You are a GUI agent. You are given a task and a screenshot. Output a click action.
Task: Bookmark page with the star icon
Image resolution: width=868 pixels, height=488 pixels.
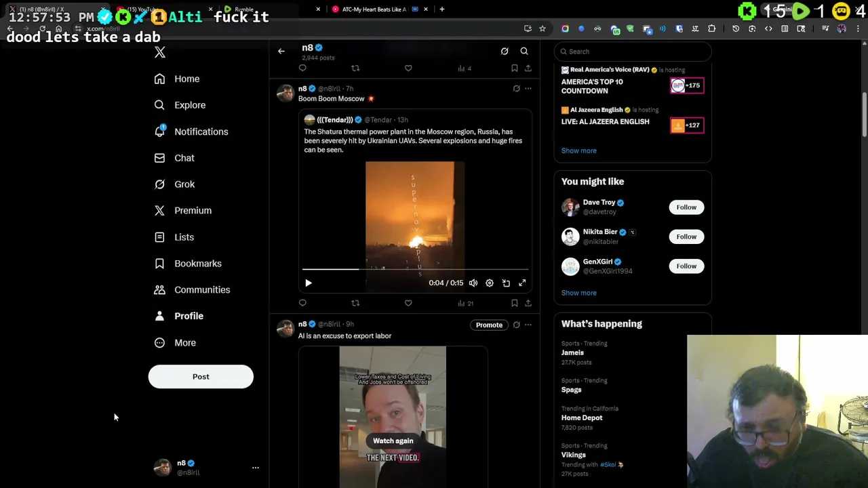[x=542, y=28]
